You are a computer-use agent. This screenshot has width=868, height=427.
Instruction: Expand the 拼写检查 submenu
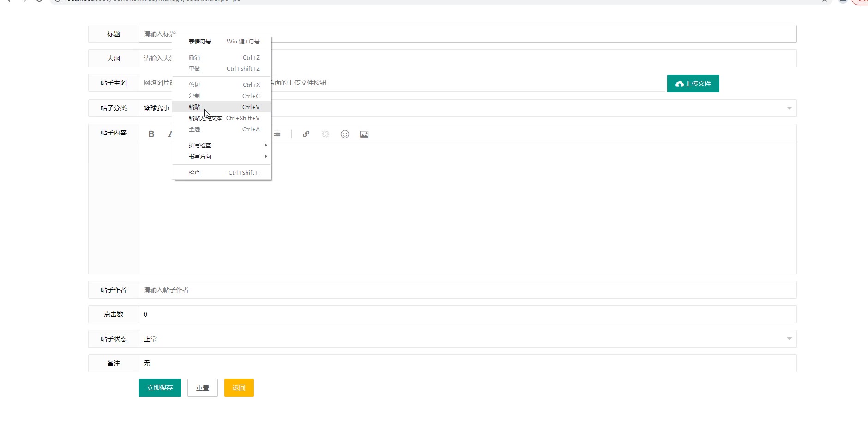click(x=222, y=145)
